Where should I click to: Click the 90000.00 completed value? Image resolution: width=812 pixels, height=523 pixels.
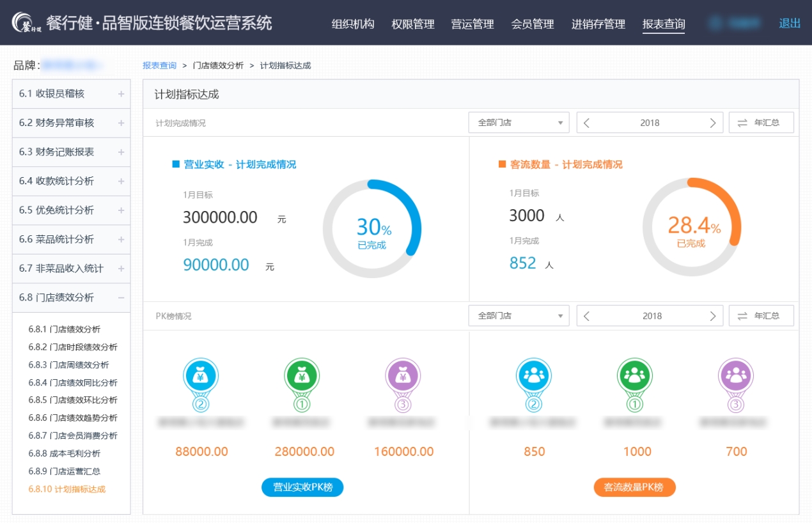click(x=216, y=265)
